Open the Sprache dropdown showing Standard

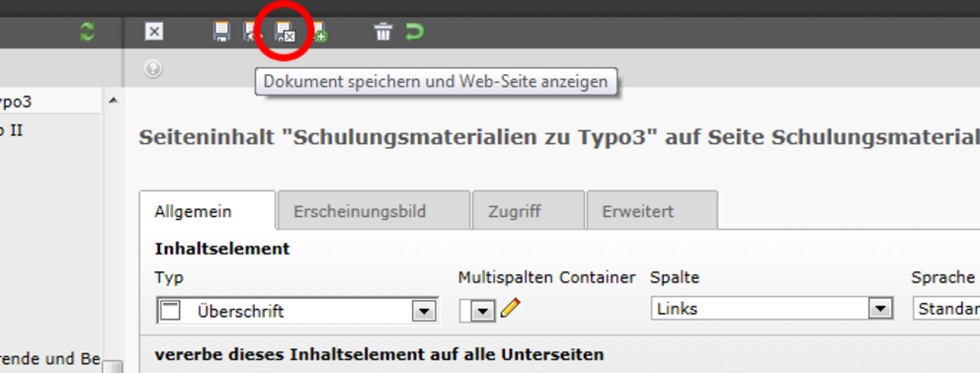click(946, 308)
